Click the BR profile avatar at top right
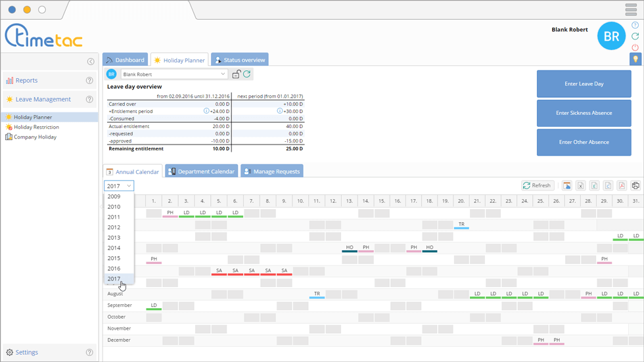The image size is (644, 362). pos(611,36)
